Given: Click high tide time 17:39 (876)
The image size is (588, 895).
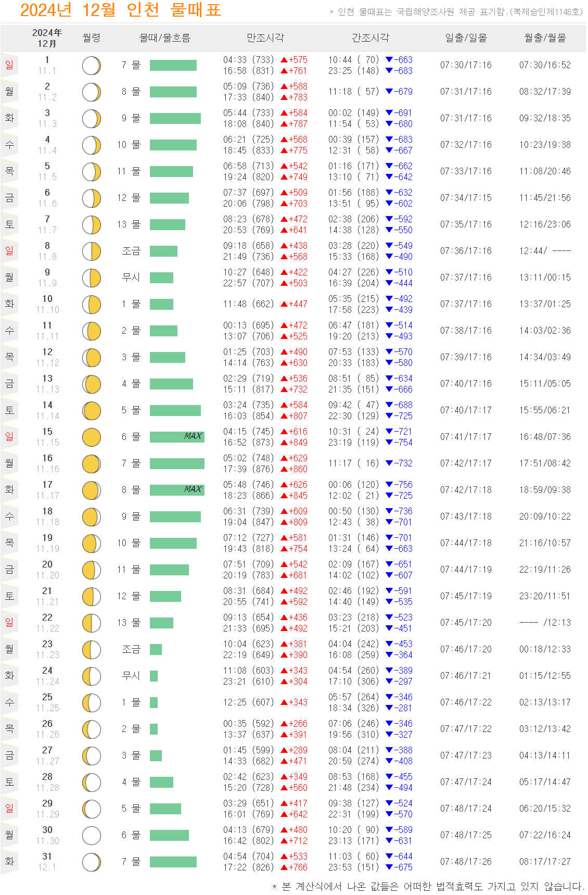Looking at the screenshot, I should (248, 469).
